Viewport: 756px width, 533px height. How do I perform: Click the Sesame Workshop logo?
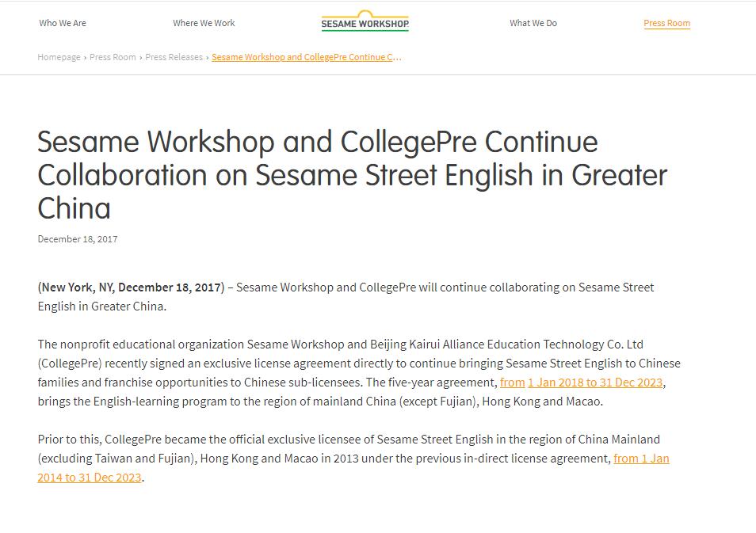(x=365, y=21)
